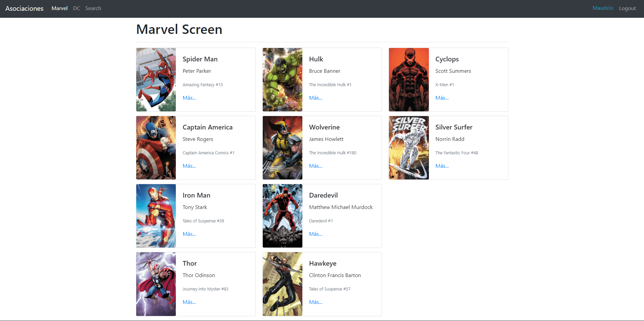Click the name James Howlett
The height and width of the screenshot is (321, 644).
point(326,139)
